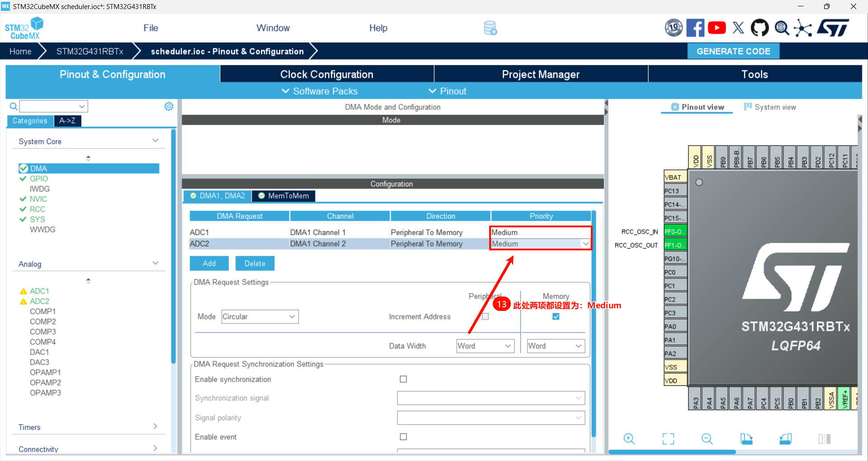Click the PC13 pin on chip
Viewport: 868px width, 461px height.
[675, 191]
